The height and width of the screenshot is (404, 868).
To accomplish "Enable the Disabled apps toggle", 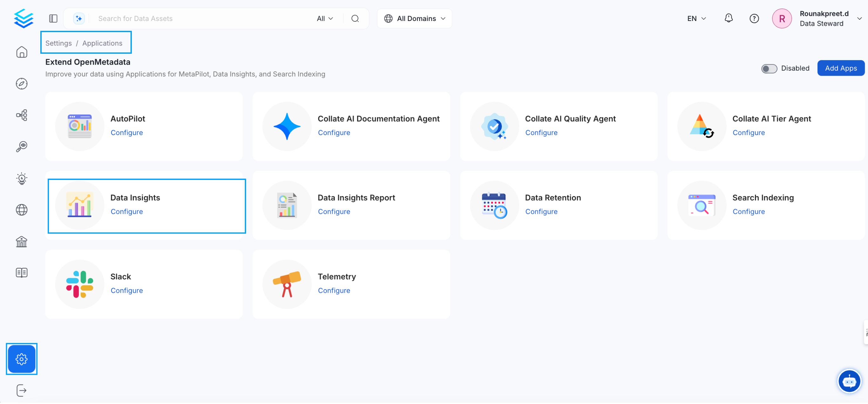I will [769, 68].
